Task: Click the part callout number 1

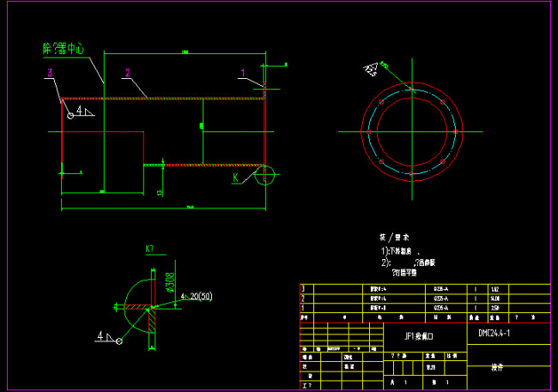Action: click(x=243, y=73)
